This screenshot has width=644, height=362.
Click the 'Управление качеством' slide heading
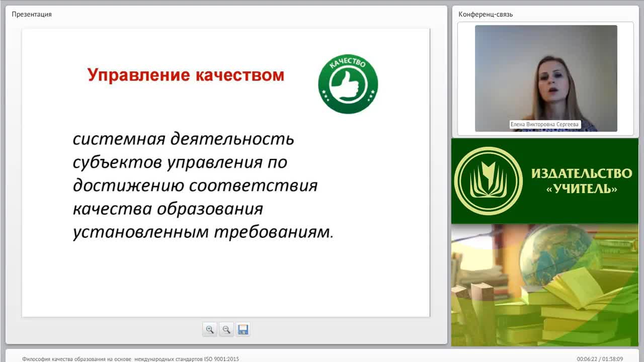click(186, 75)
